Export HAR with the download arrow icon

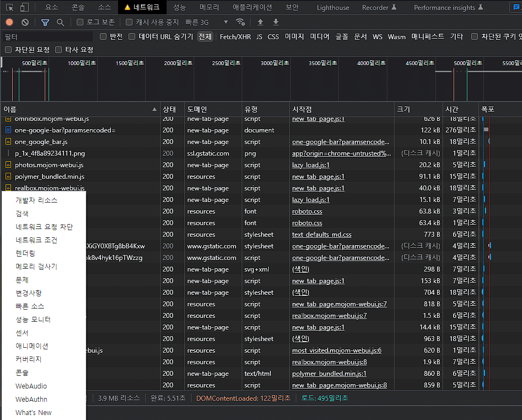(x=276, y=22)
